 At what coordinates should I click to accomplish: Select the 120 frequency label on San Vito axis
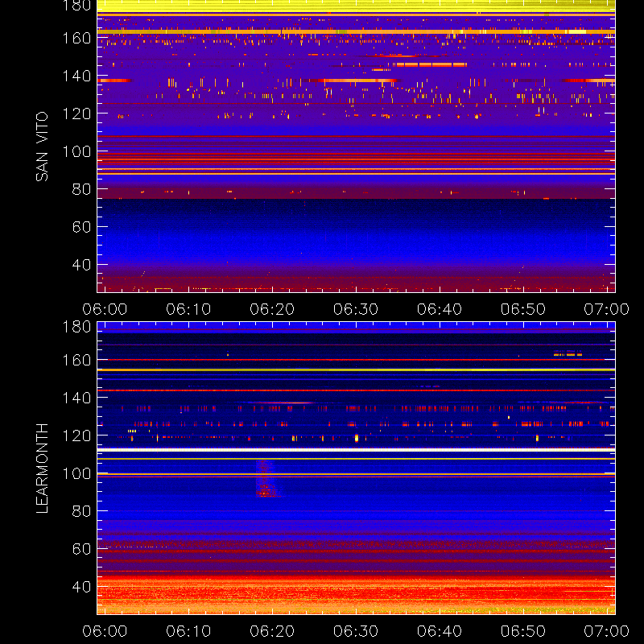tap(76, 114)
